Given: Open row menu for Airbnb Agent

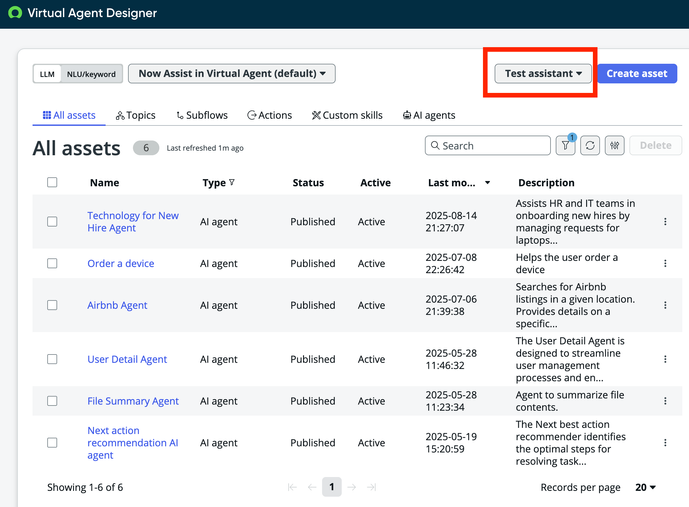Looking at the screenshot, I should tap(666, 306).
